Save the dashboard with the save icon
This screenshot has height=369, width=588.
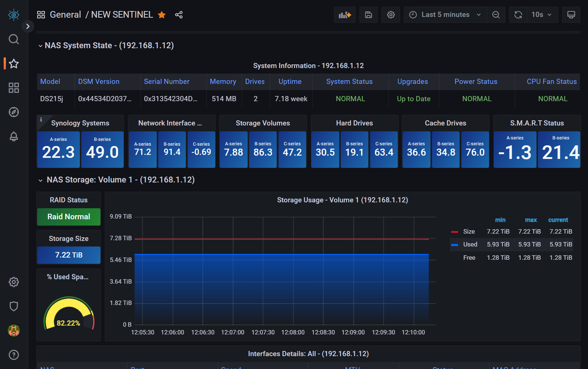pos(368,15)
